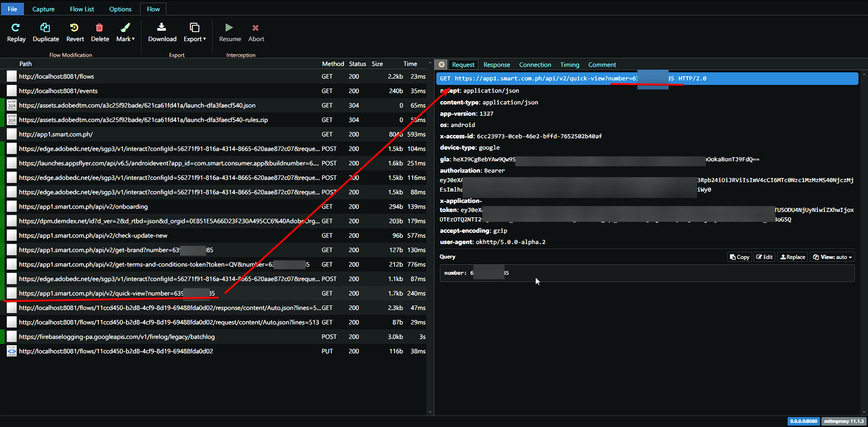Screen dimensions: 868x427
Task: Sort flows by Size column
Action: click(377, 64)
